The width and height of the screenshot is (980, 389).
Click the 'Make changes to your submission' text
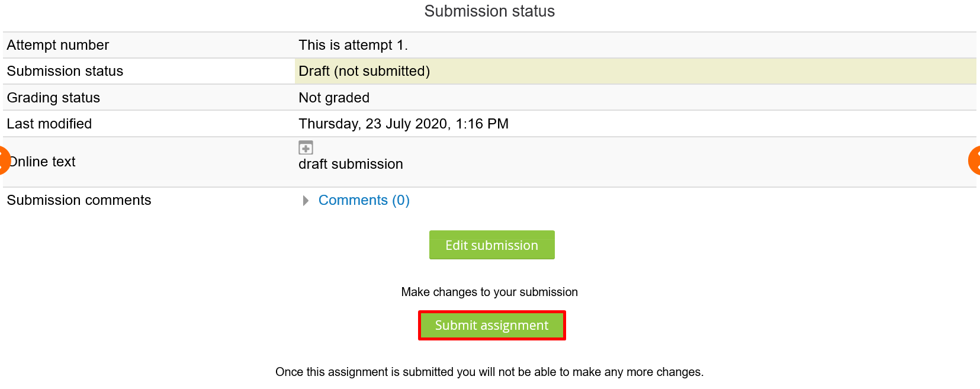[489, 292]
